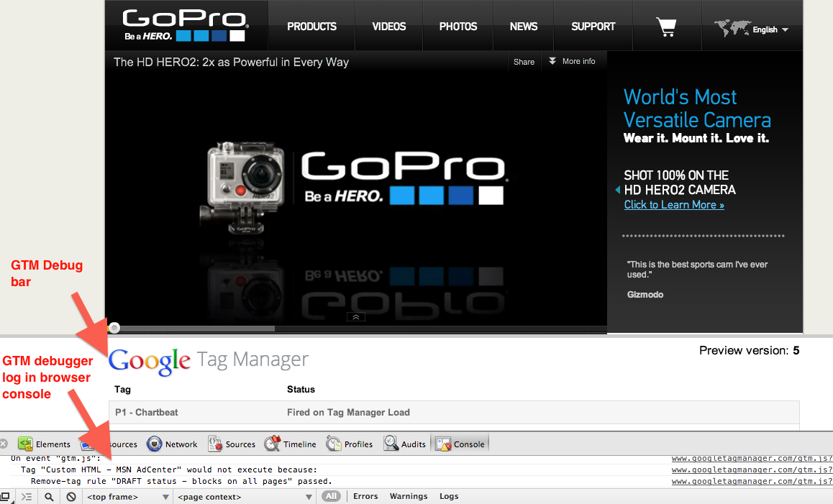
Task: Show All console messages filter
Action: [x=332, y=496]
